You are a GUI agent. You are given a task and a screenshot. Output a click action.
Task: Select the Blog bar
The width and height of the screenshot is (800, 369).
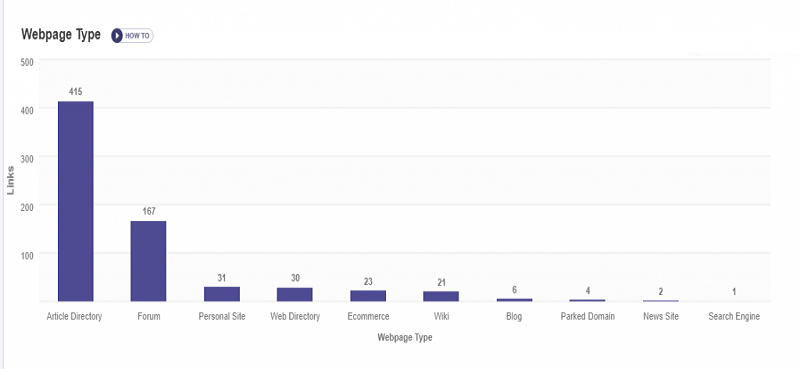pyautogui.click(x=514, y=300)
